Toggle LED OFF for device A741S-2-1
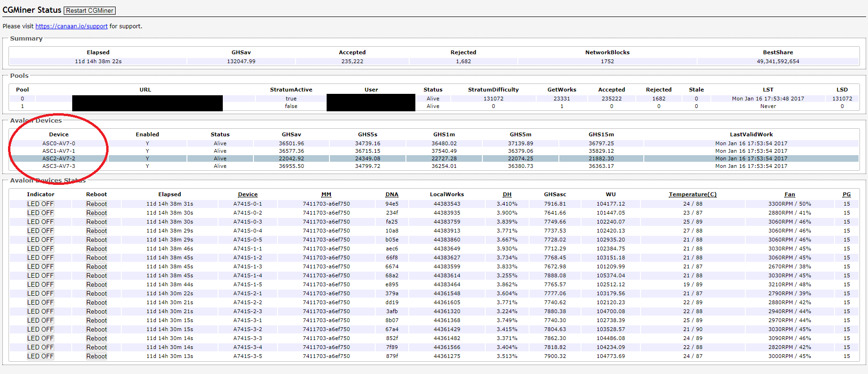This screenshot has width=868, height=374. (40, 293)
